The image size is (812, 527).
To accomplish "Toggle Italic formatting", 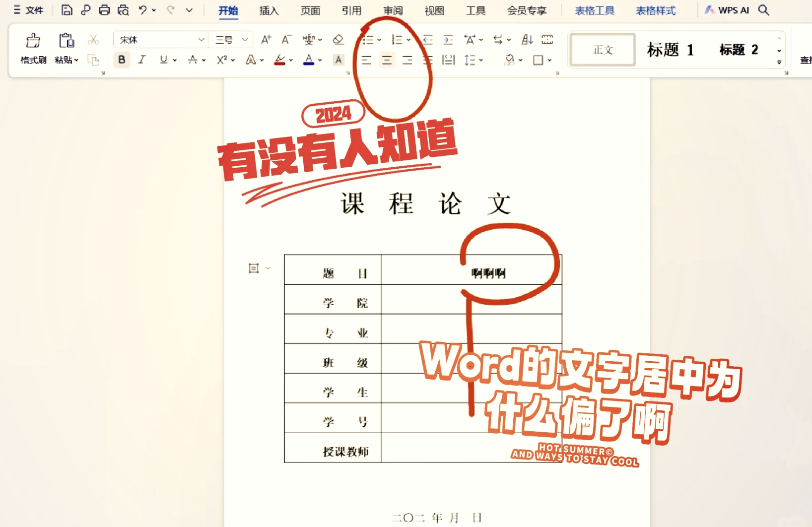I will click(x=142, y=60).
